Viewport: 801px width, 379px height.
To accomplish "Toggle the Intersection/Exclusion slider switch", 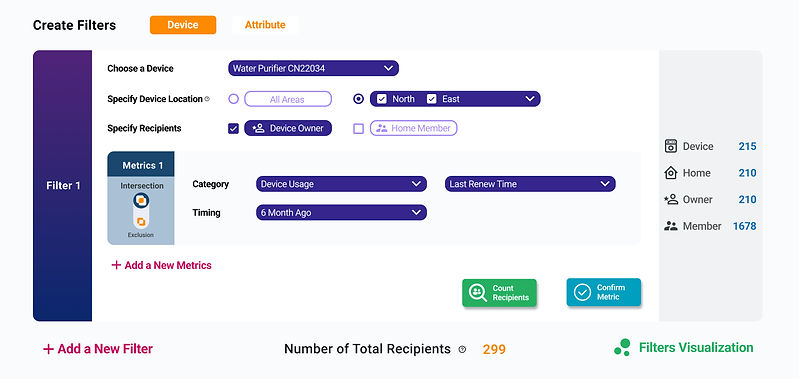I will 141,210.
